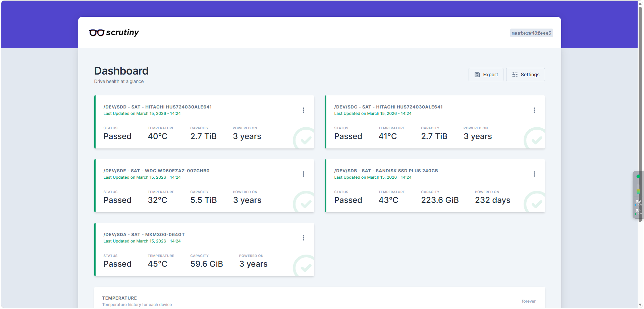Image resolution: width=644 pixels, height=309 pixels.
Task: Click the master#48feee5 version badge
Action: 531,33
